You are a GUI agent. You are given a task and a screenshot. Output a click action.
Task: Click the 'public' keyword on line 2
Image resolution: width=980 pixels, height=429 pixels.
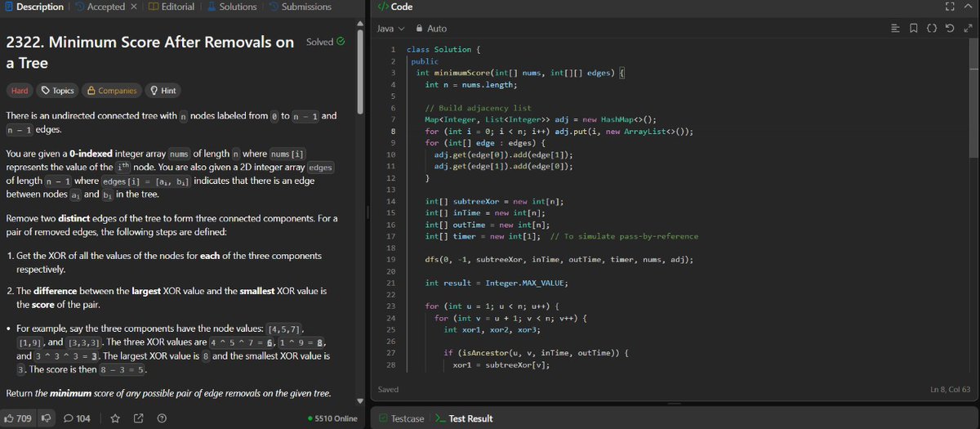(425, 61)
